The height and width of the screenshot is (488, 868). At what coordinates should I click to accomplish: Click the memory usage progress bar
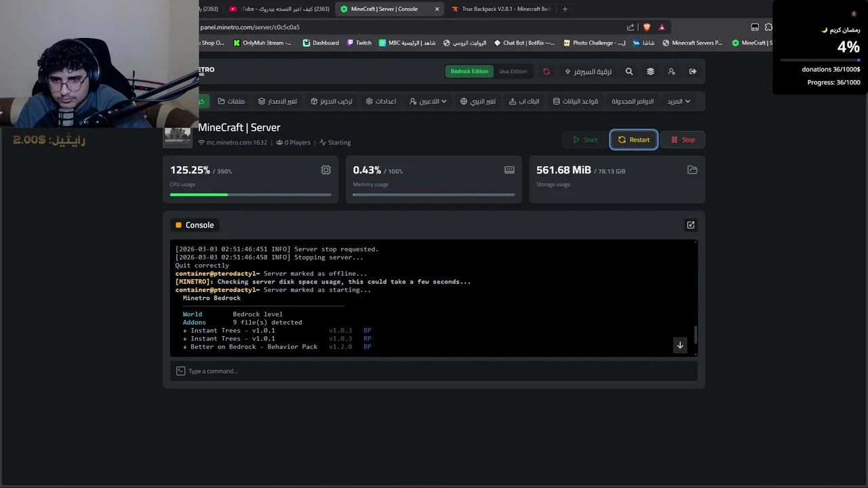434,195
